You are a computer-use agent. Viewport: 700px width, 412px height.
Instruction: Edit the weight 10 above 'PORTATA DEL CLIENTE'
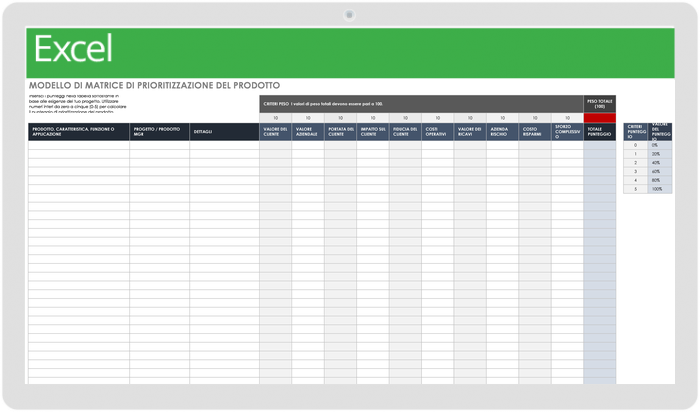(x=340, y=118)
